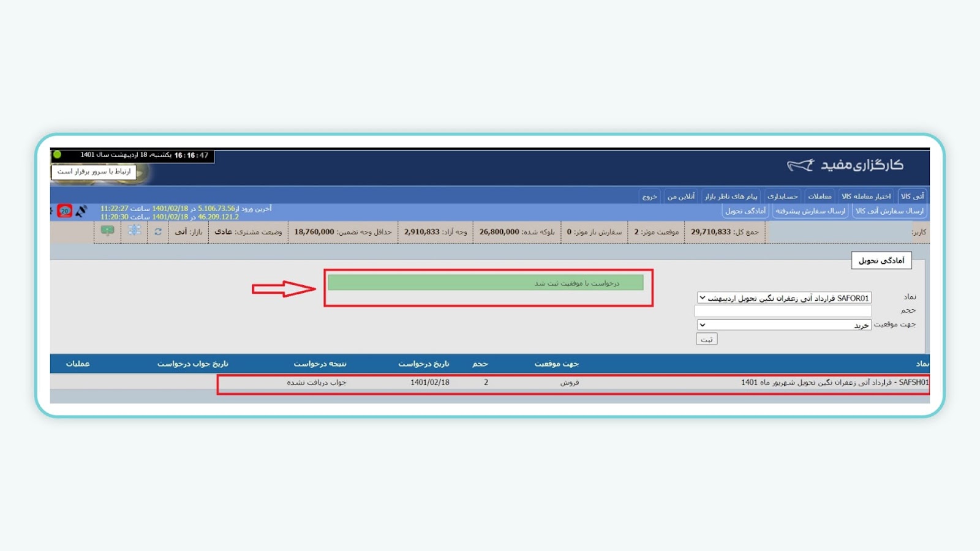Image resolution: width=980 pixels, height=551 pixels.
Task: Click the green deposit screen icon
Action: [107, 231]
